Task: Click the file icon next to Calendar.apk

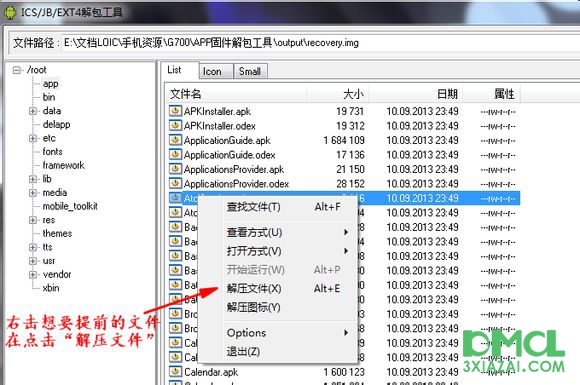Action: coord(175,371)
